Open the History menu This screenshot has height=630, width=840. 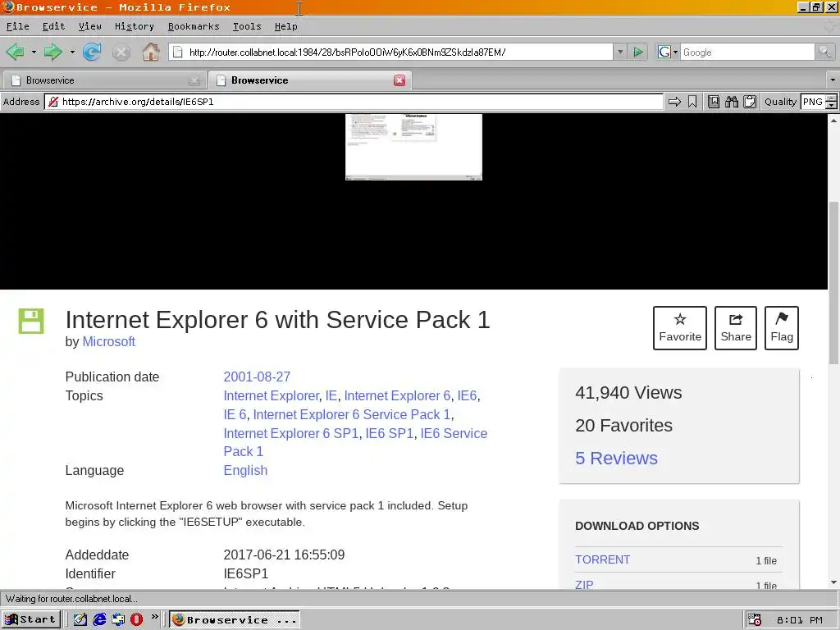[135, 26]
